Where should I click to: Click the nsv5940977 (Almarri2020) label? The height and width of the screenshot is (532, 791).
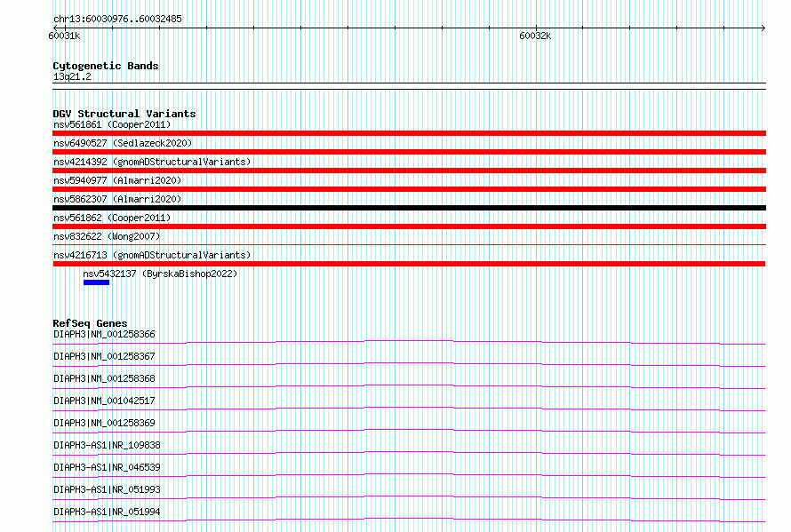pos(117,180)
